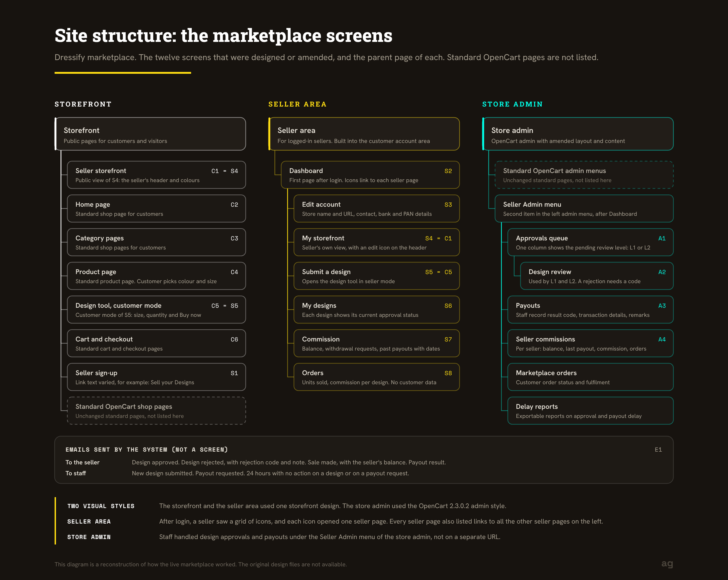Open the Submit a design card
The height and width of the screenshot is (580, 728).
pos(377,276)
